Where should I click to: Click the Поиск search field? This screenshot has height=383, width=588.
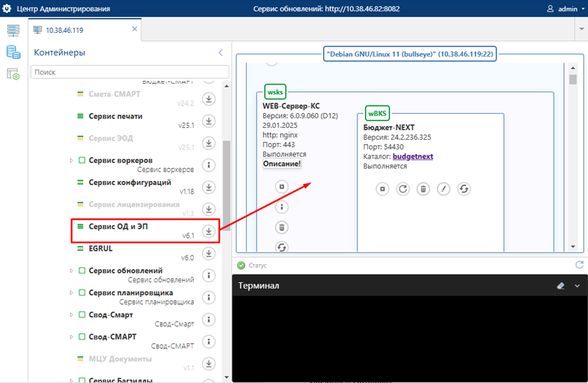[130, 72]
